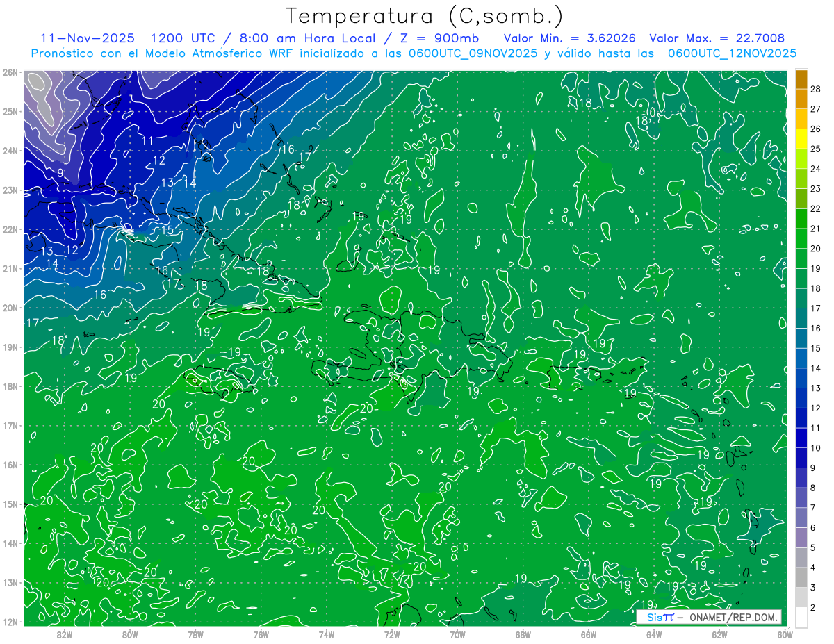The width and height of the screenshot is (834, 644).
Task: Click the '62W' longitude axis label
Action: click(x=719, y=634)
